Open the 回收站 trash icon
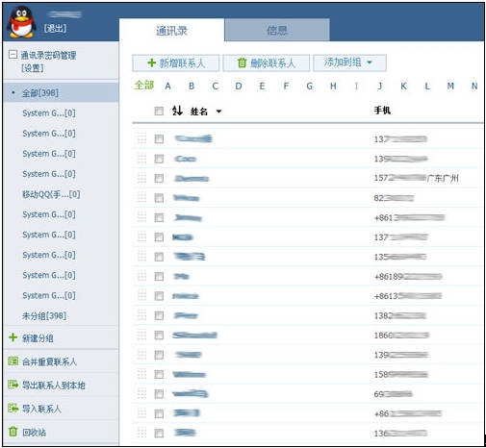 (x=13, y=432)
